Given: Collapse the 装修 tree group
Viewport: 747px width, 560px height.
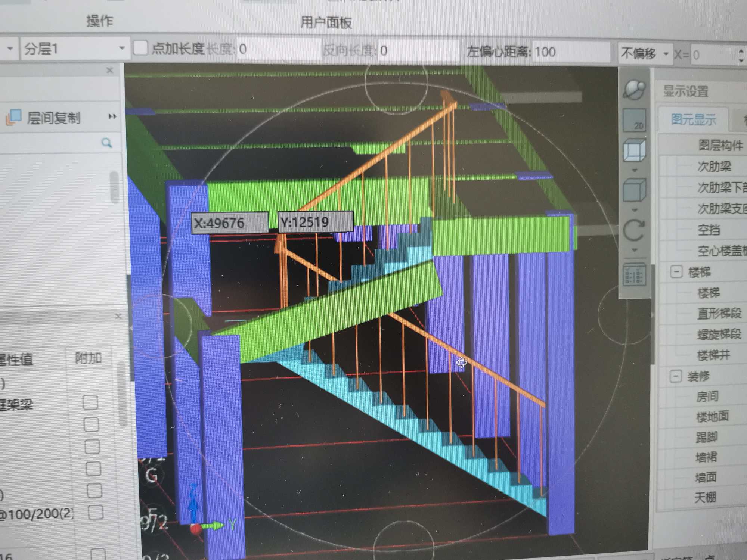Looking at the screenshot, I should (676, 376).
